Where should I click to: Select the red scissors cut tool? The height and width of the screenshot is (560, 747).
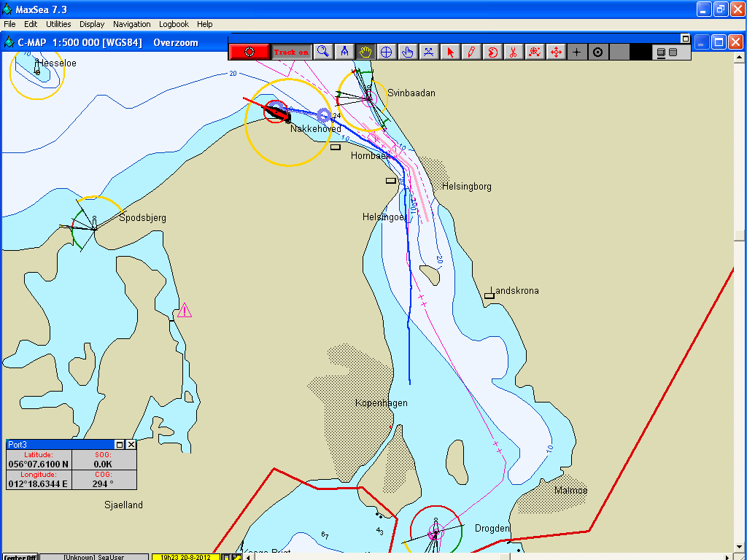pos(513,52)
